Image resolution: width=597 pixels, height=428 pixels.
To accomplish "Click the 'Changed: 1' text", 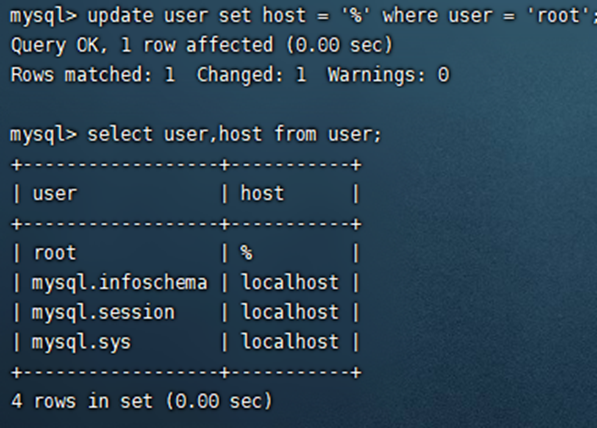I will pyautogui.click(x=252, y=75).
